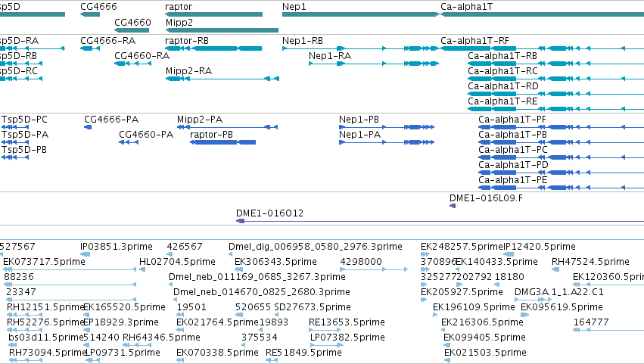The image size is (644, 364).
Task: Click transcript CG4660-RA
Action: 142,56
